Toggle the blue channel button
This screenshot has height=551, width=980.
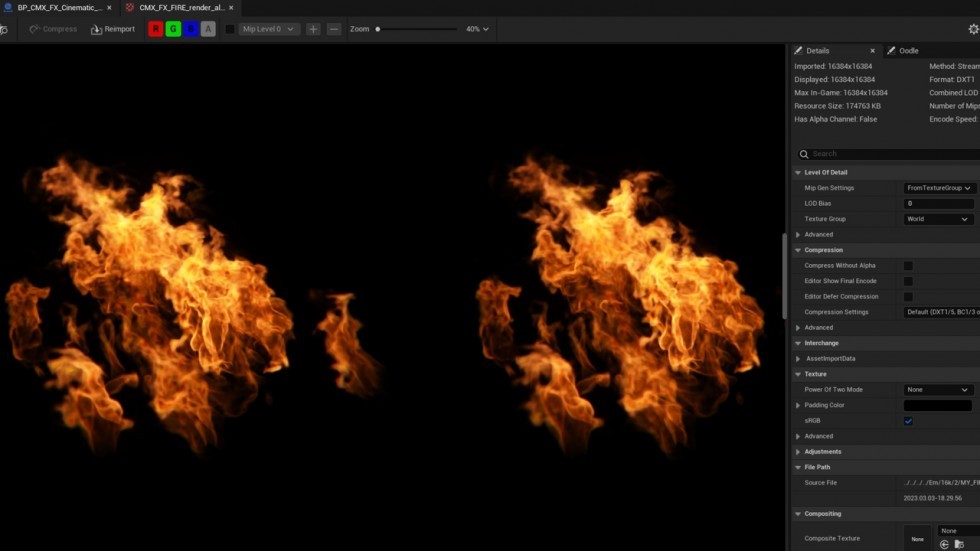pyautogui.click(x=190, y=29)
